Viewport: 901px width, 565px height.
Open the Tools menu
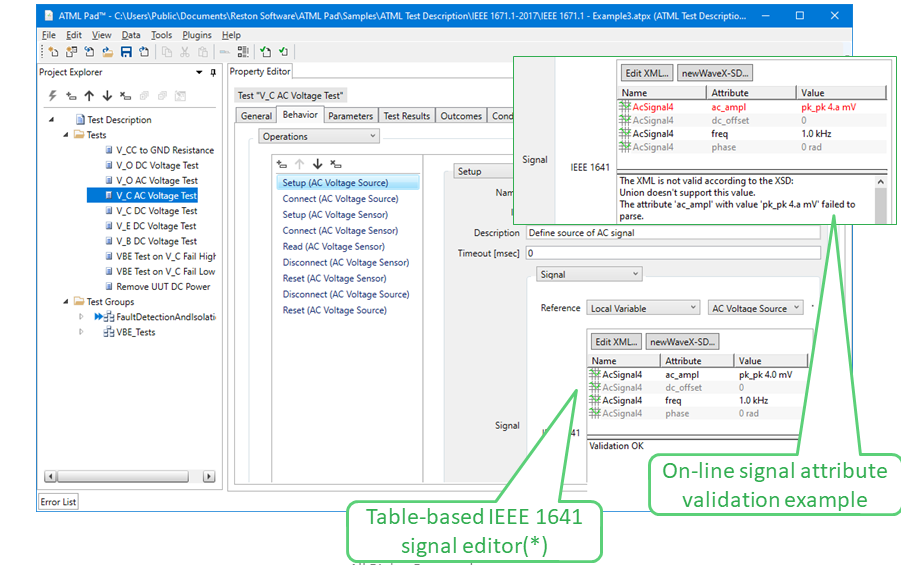[x=161, y=35]
